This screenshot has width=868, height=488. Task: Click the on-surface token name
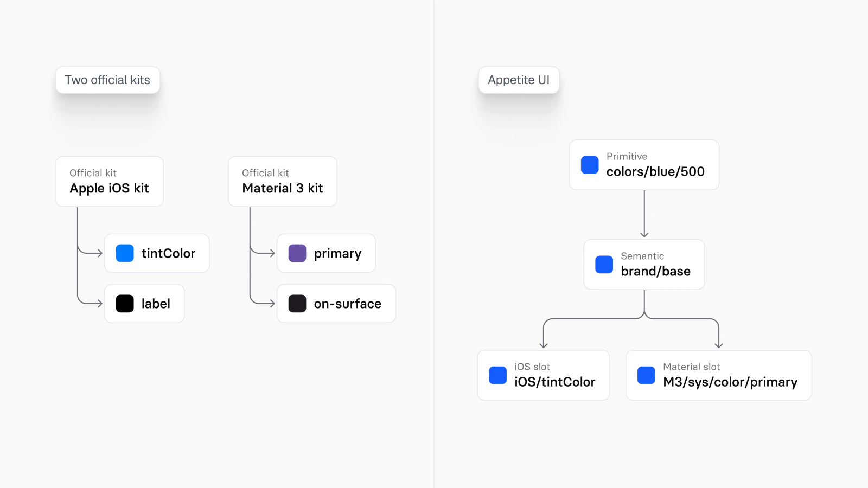pos(348,304)
